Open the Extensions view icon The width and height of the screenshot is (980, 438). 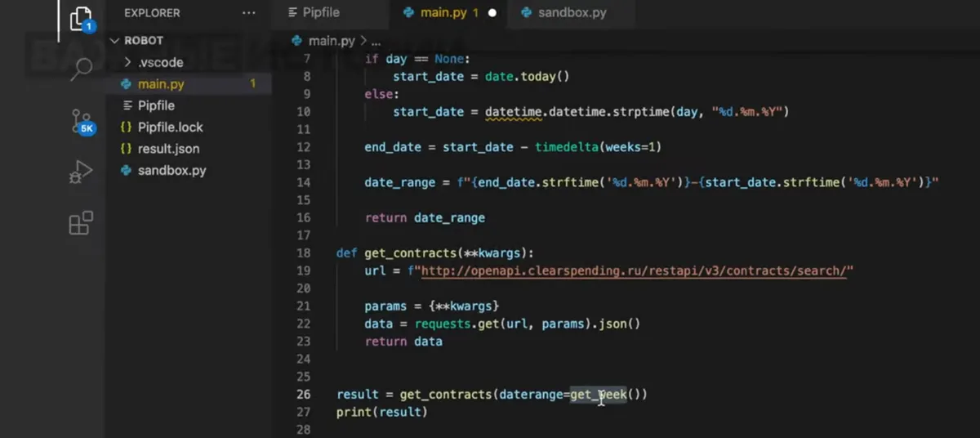[80, 222]
